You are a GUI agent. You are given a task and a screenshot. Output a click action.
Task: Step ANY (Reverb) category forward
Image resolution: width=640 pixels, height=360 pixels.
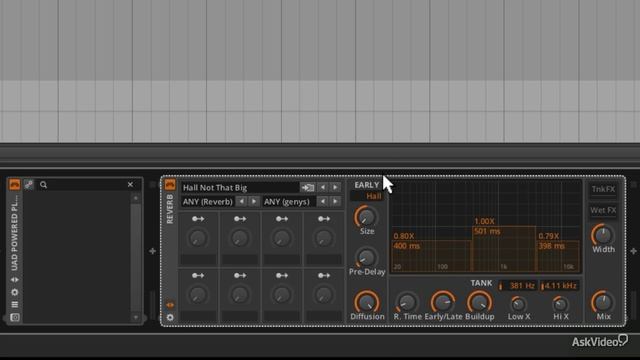(253, 202)
